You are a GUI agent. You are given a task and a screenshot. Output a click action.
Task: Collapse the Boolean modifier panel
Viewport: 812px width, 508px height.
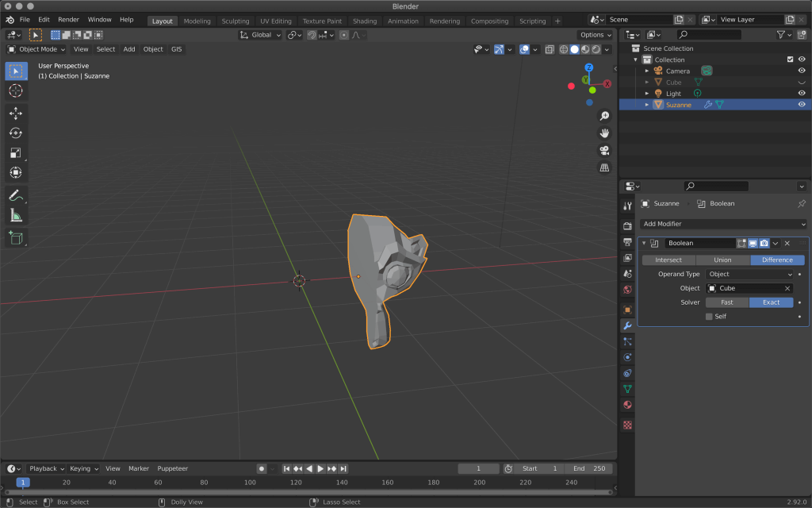[x=644, y=243]
